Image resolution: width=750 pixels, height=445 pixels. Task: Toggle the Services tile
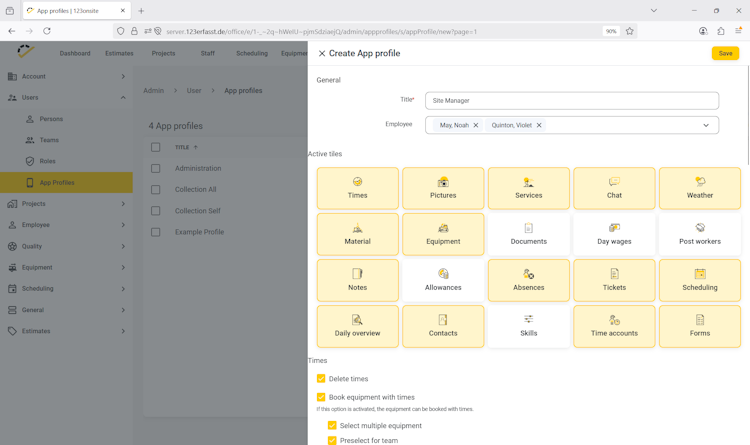click(x=529, y=188)
